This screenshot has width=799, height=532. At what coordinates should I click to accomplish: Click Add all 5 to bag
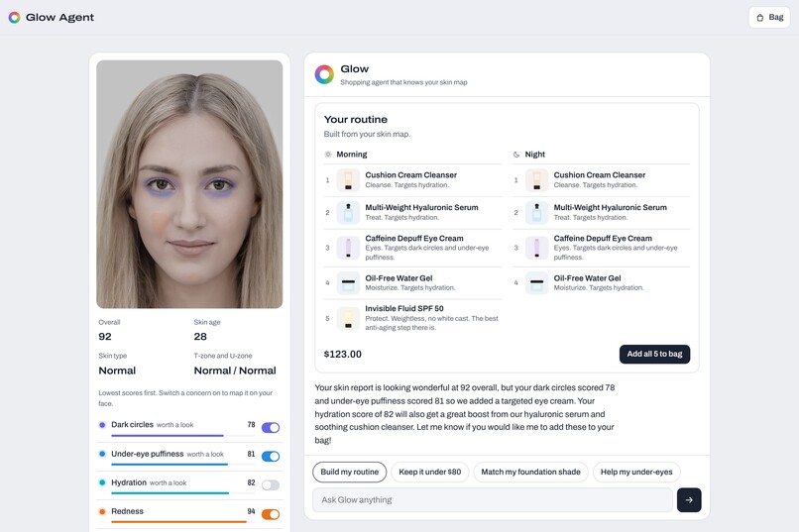(x=654, y=354)
